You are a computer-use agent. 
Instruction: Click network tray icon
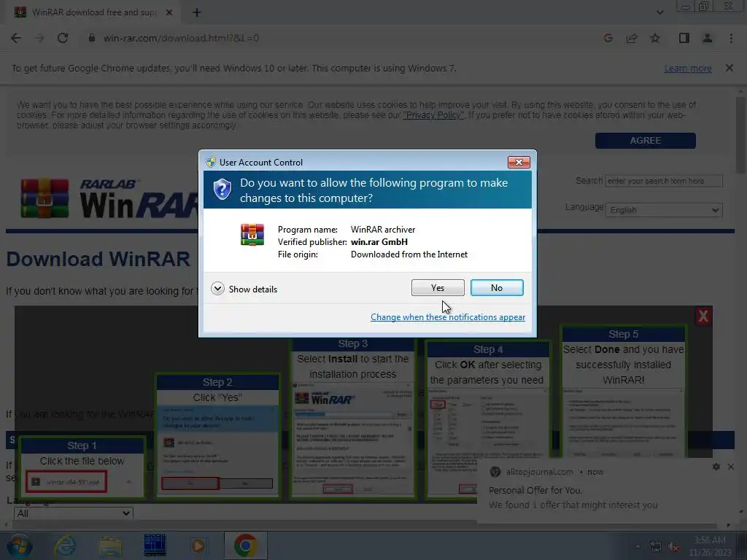click(x=656, y=547)
